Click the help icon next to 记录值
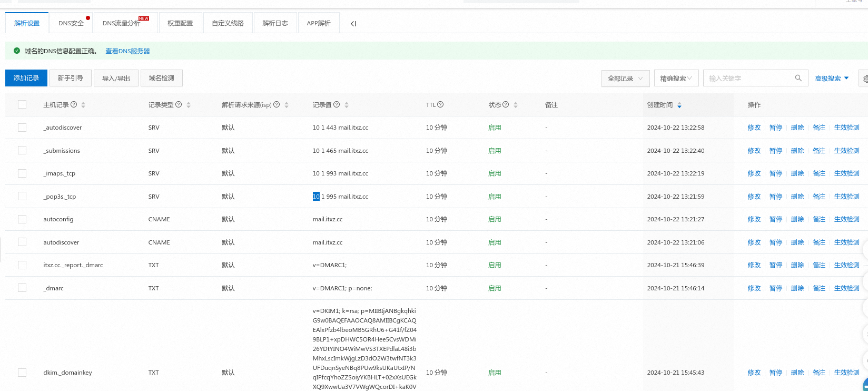The height and width of the screenshot is (391, 868). point(337,104)
